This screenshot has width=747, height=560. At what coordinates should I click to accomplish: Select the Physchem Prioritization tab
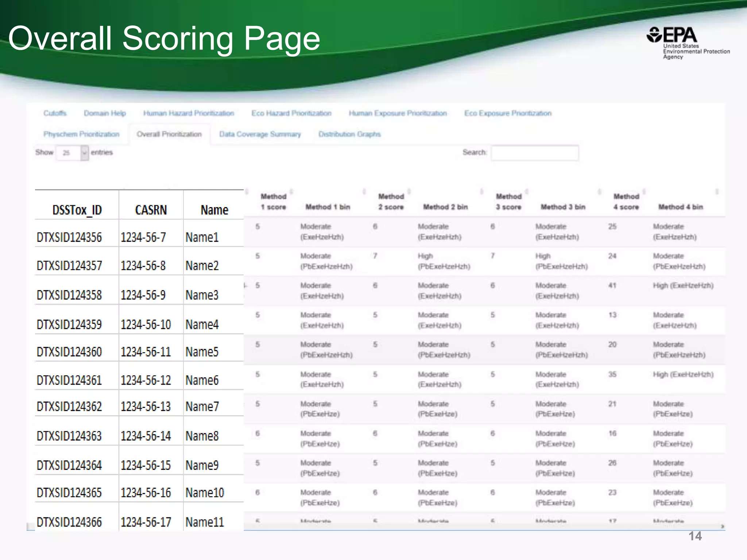point(81,134)
